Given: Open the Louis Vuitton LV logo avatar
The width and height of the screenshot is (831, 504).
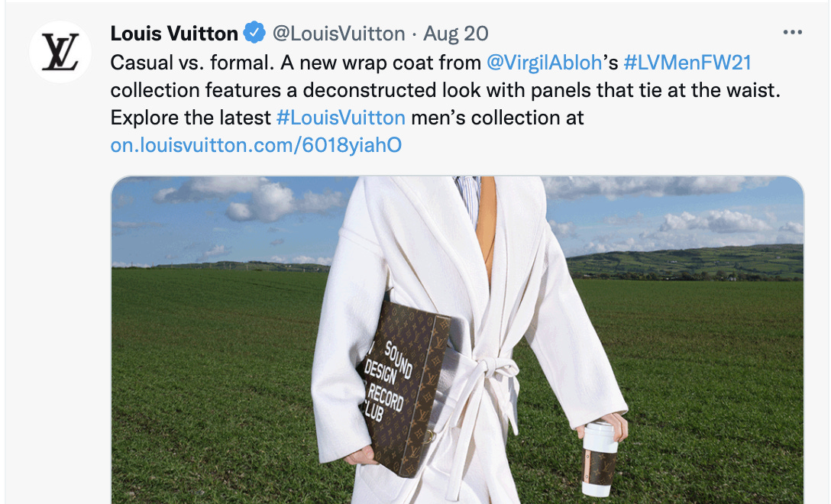Looking at the screenshot, I should (60, 52).
